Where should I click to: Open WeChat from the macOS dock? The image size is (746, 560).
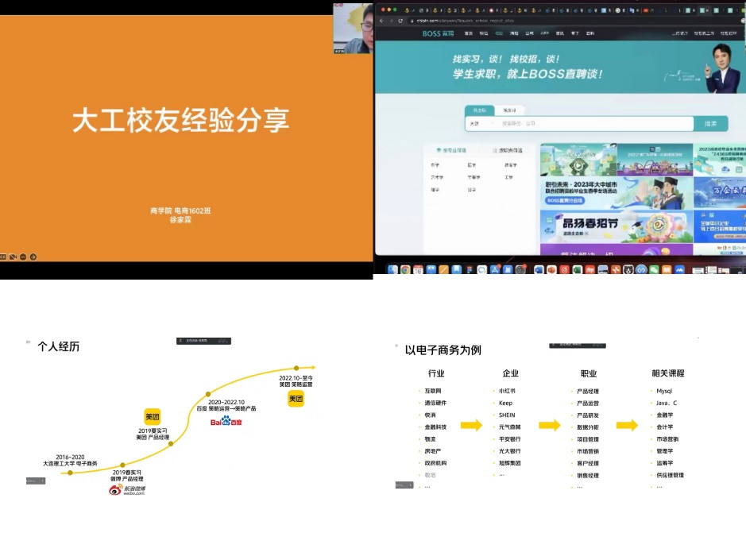(x=654, y=270)
